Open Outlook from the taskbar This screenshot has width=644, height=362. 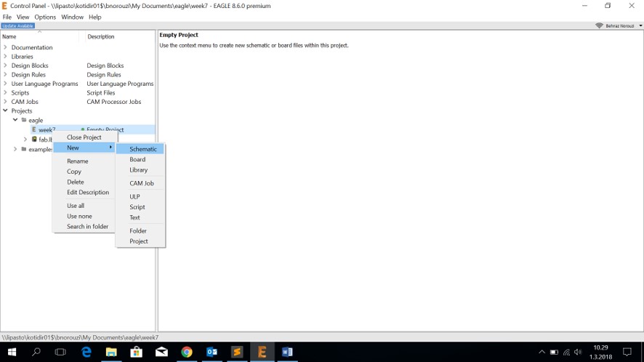tap(212, 352)
